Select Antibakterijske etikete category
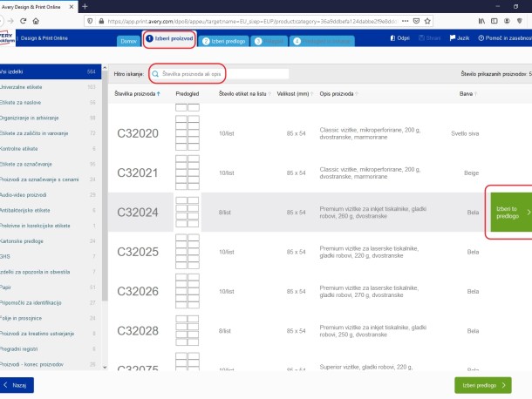 pyautogui.click(x=51, y=210)
